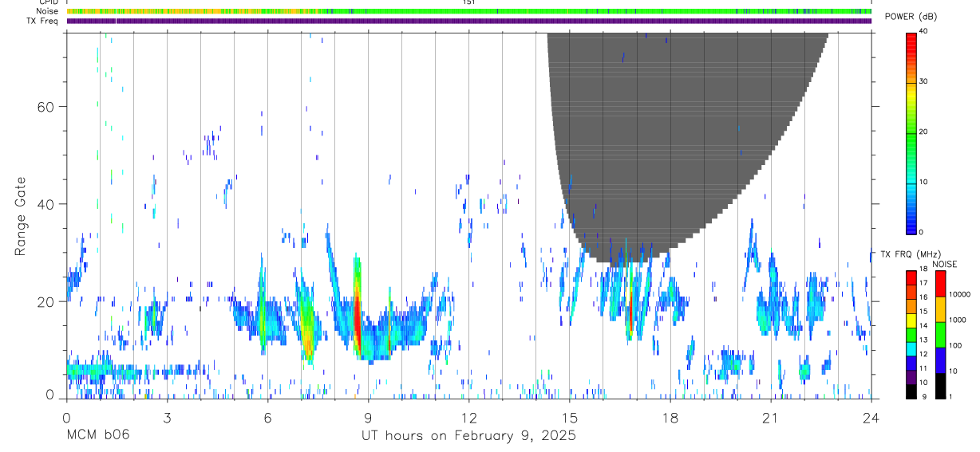Click the NOISE legend title
Viewport: 980px width, 452px height.
click(944, 264)
